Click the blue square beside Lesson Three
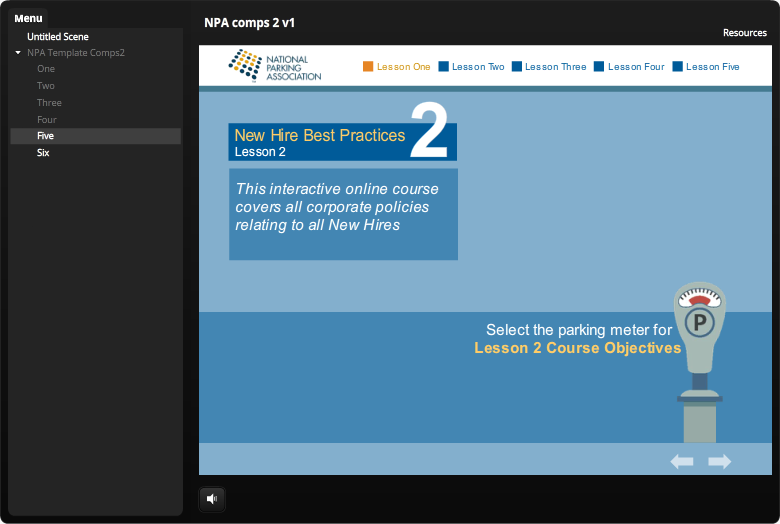The image size is (780, 524). point(517,67)
